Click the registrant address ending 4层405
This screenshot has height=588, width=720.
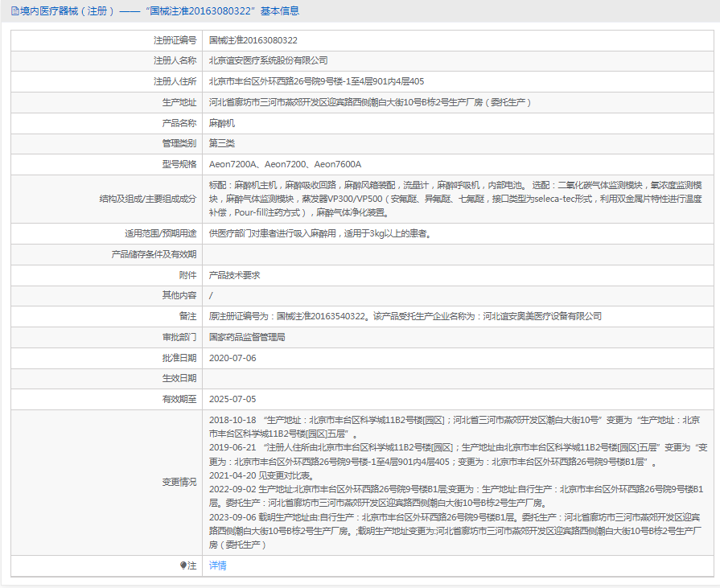[x=316, y=82]
